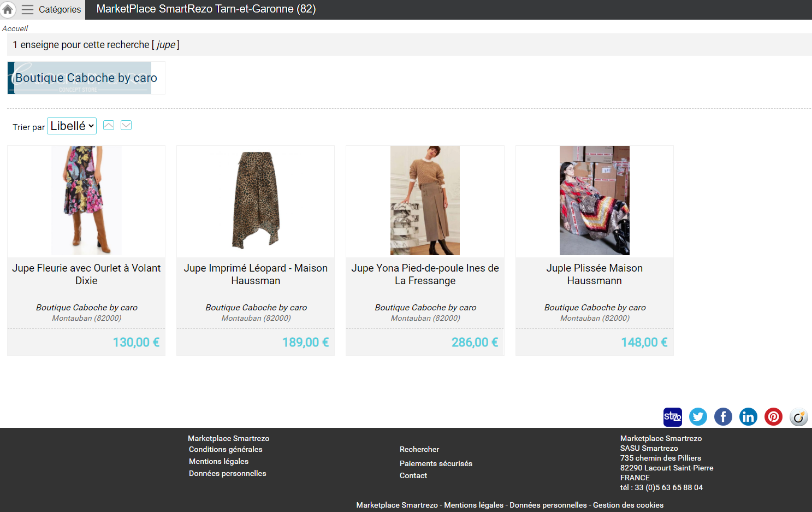Share the page on Twitter
The width and height of the screenshot is (812, 512).
[698, 417]
